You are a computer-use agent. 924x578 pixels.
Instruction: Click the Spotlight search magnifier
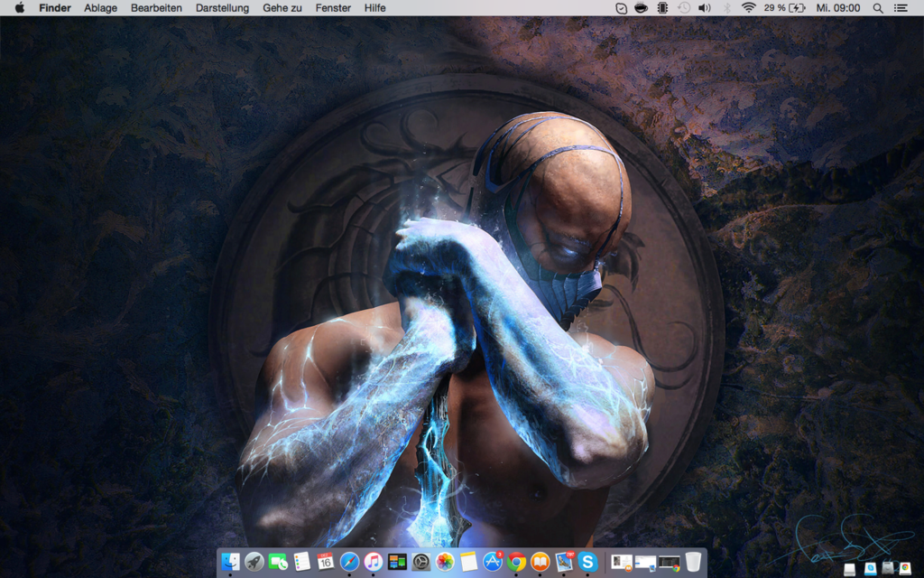878,8
